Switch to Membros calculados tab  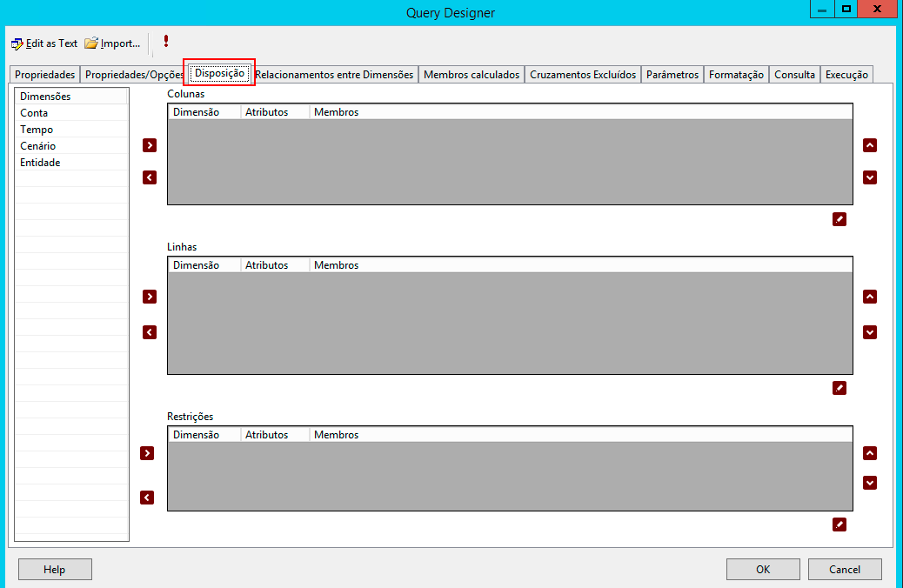coord(472,74)
